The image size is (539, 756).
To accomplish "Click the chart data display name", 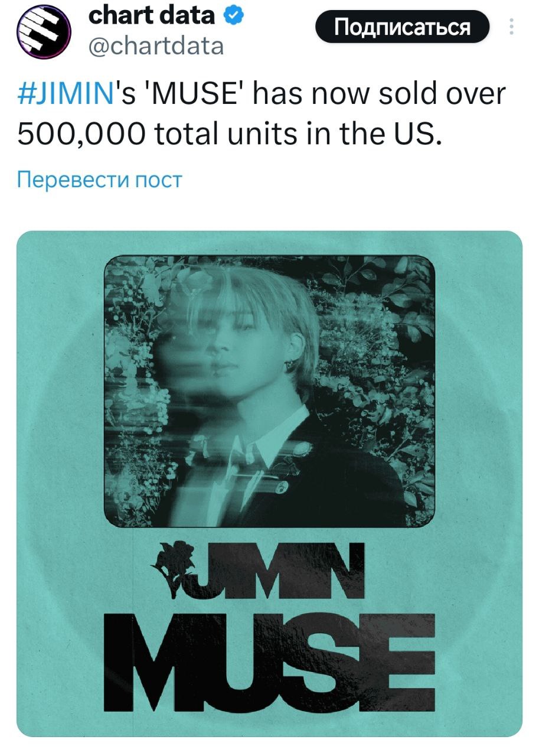I will (x=152, y=16).
